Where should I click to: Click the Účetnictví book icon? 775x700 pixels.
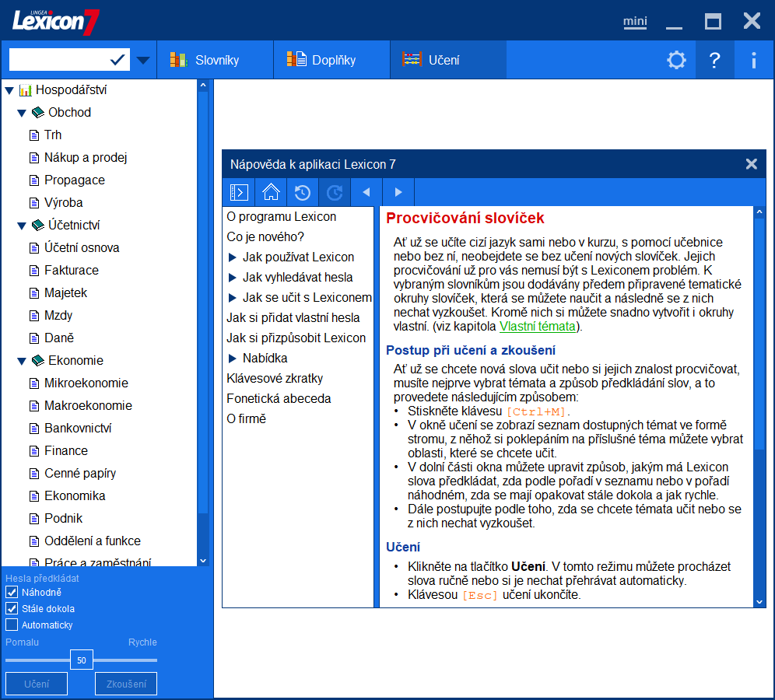[38, 226]
